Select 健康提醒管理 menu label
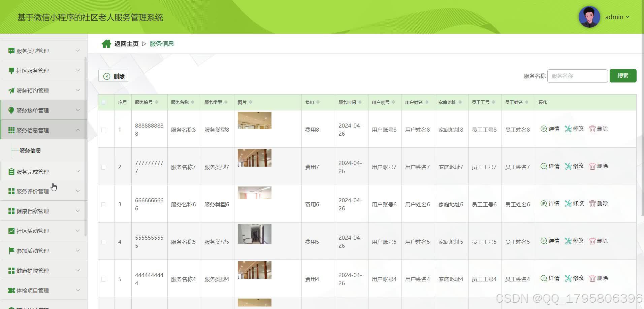The height and width of the screenshot is (309, 644). click(33, 271)
